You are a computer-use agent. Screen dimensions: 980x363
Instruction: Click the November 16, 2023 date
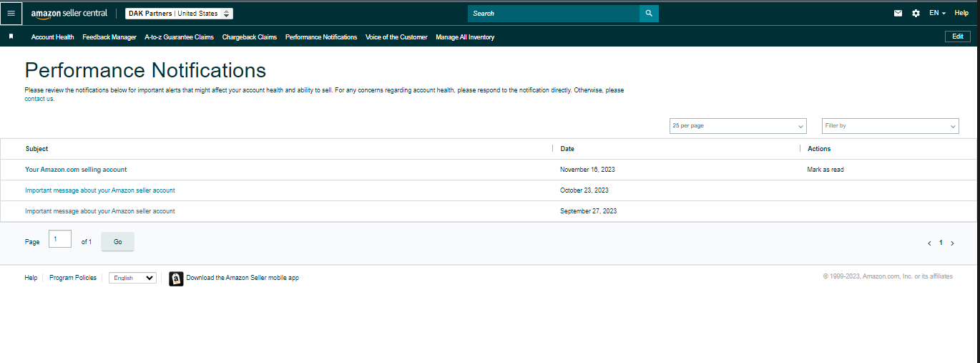click(x=587, y=170)
